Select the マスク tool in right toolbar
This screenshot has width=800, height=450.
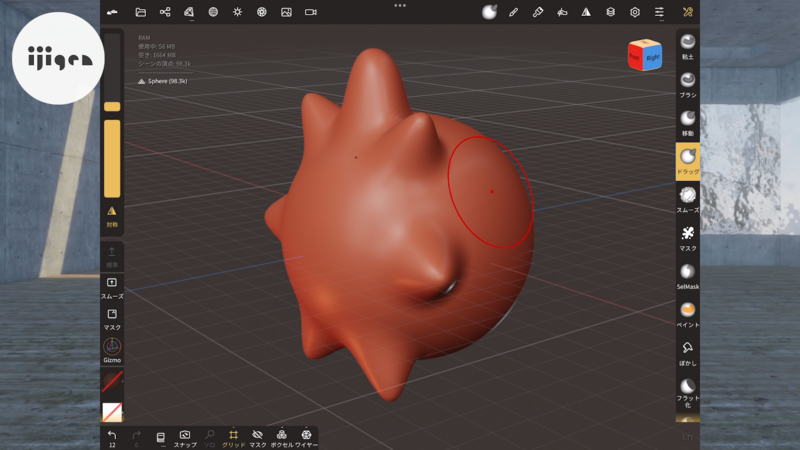click(x=688, y=238)
